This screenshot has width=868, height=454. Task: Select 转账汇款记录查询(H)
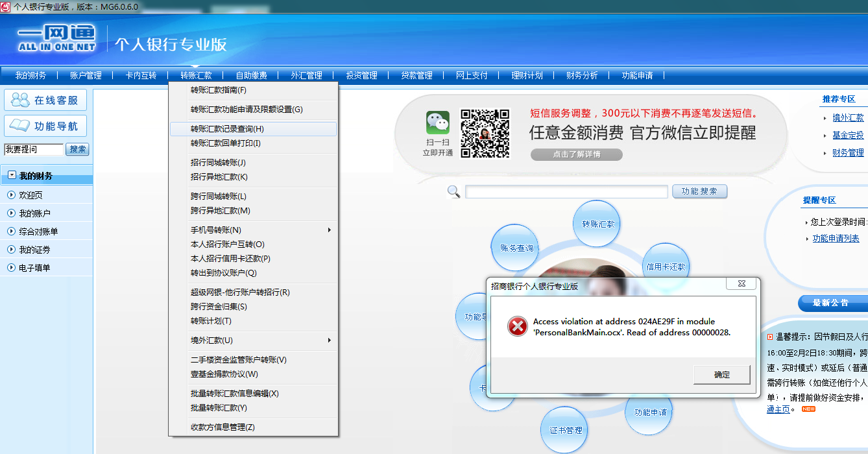tap(253, 129)
